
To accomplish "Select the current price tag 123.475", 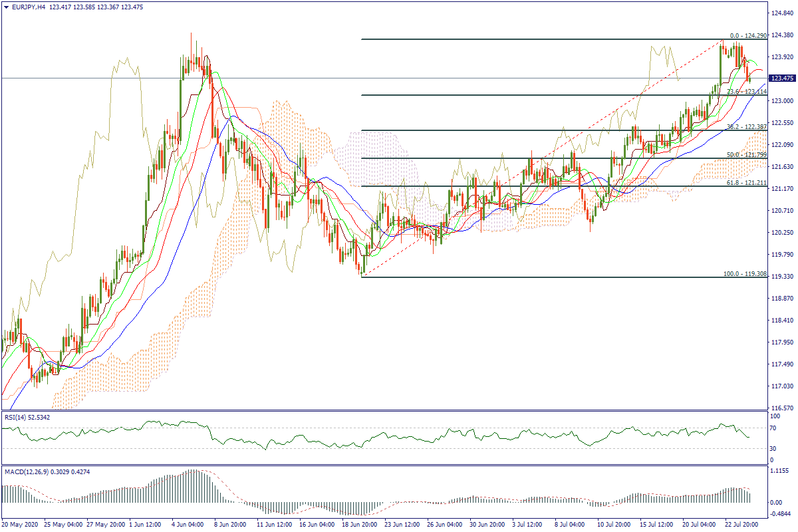I will (x=781, y=78).
